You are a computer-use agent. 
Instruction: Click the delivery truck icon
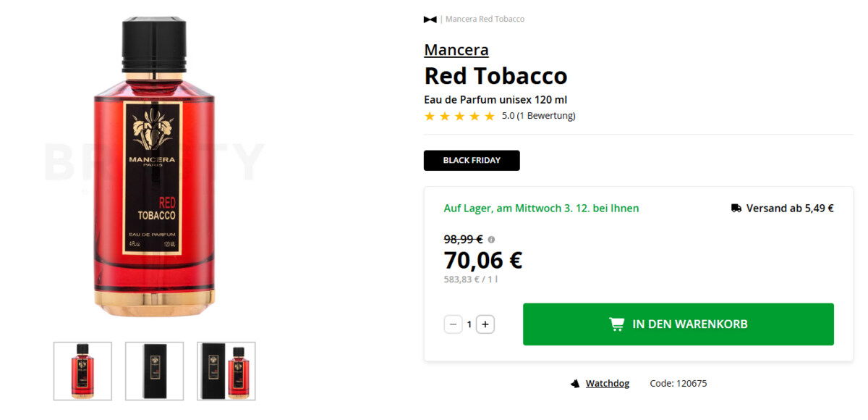click(x=736, y=209)
